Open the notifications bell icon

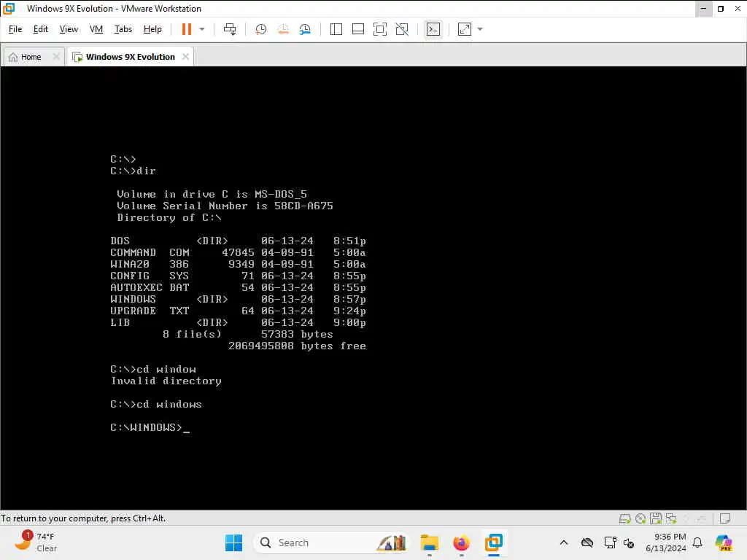[x=697, y=542]
